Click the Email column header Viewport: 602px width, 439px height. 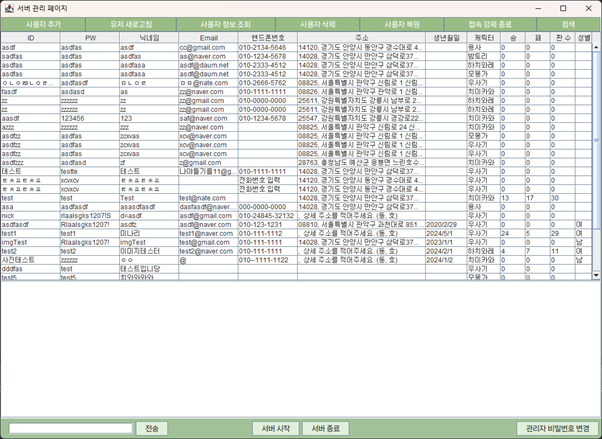click(207, 37)
